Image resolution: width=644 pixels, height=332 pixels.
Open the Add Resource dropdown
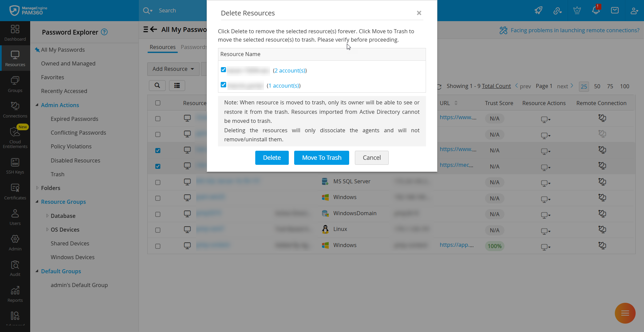click(173, 69)
